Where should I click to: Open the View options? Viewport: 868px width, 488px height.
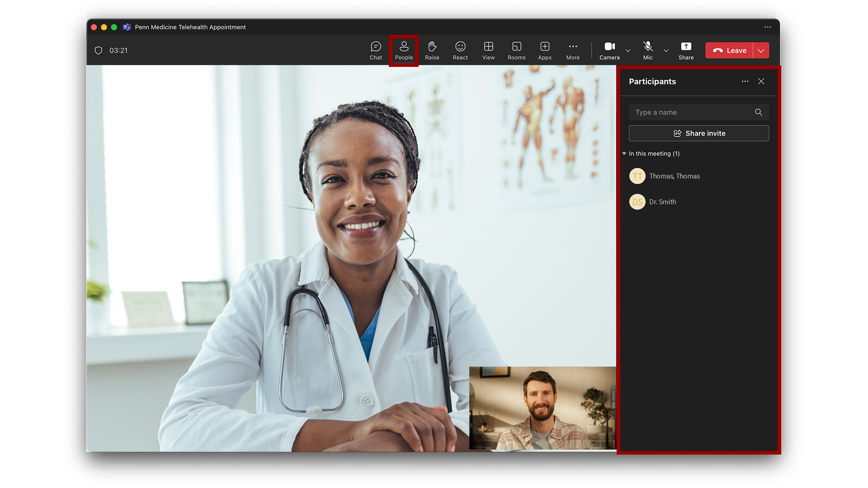pos(488,50)
